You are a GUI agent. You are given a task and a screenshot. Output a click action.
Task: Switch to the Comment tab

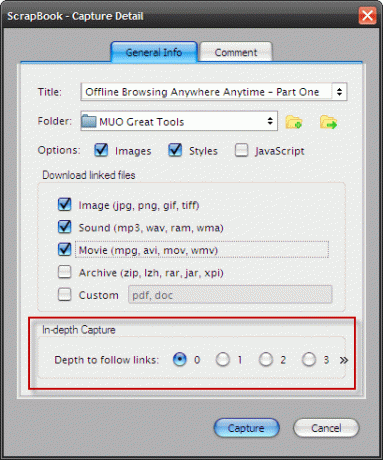[236, 52]
